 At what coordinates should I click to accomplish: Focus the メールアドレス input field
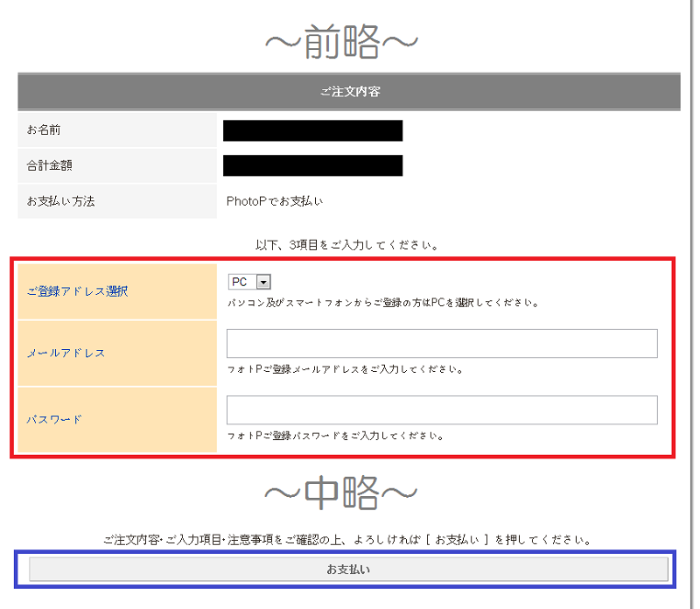click(x=442, y=343)
